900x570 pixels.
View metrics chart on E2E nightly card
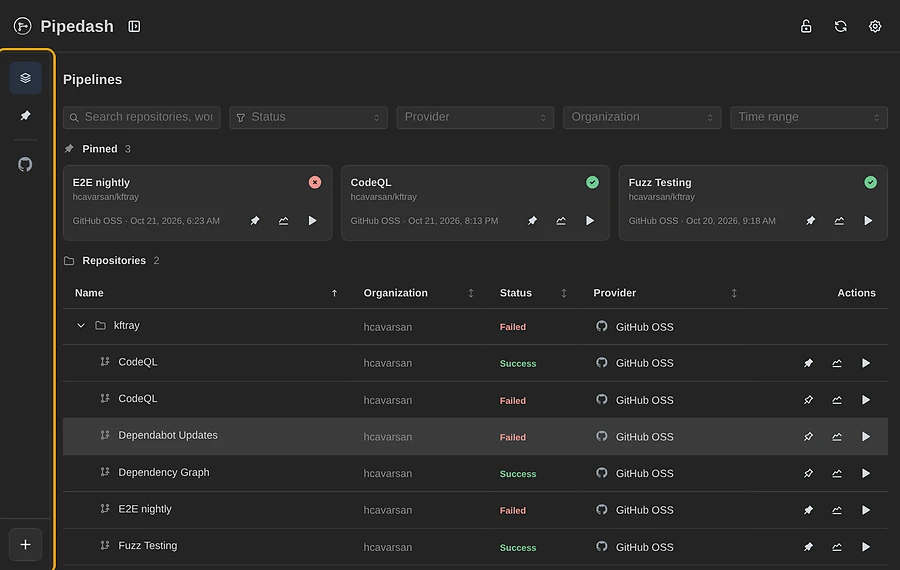284,220
